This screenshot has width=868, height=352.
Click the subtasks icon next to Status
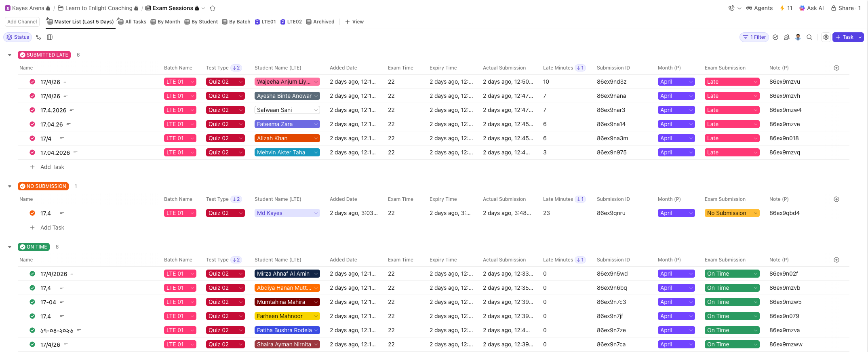[38, 37]
